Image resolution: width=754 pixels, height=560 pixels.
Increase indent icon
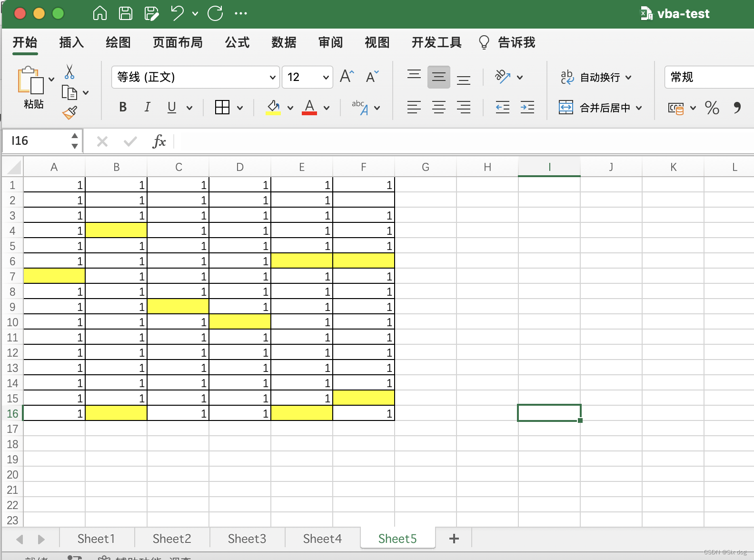click(x=527, y=107)
